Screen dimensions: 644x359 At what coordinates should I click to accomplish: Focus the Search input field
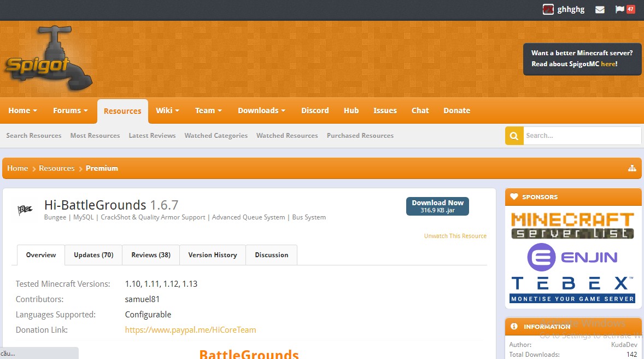582,136
